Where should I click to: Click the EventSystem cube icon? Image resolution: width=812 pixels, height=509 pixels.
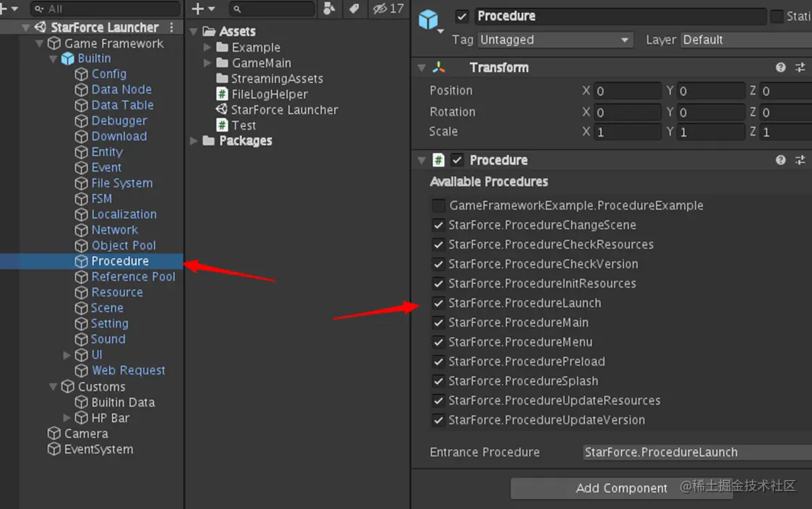tap(54, 449)
